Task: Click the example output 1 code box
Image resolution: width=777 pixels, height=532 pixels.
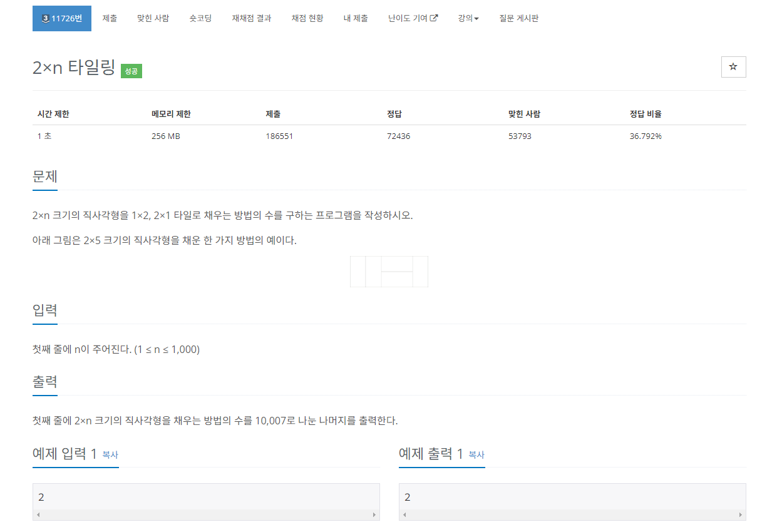Action: pyautogui.click(x=572, y=501)
